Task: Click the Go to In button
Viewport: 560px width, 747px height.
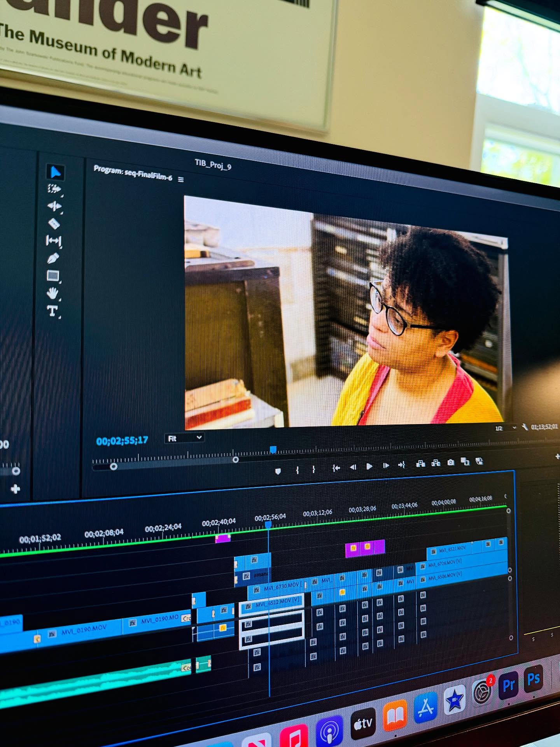Action: click(x=336, y=468)
